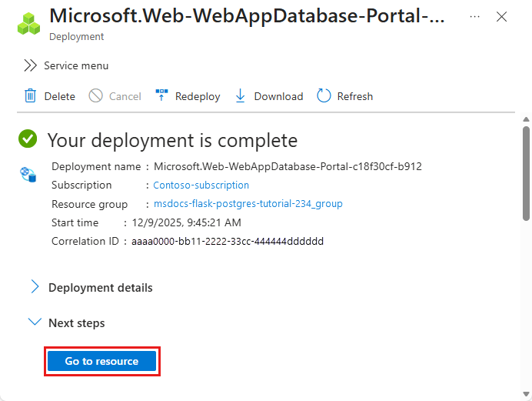Image resolution: width=532 pixels, height=401 pixels.
Task: Click the Download toolbar label
Action: [278, 96]
